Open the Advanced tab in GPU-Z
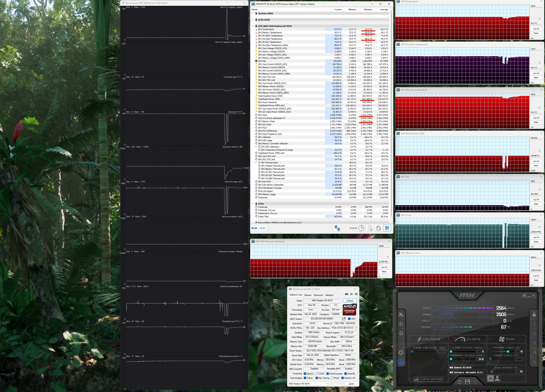Image resolution: width=545 pixels, height=392 pixels. tap(318, 295)
